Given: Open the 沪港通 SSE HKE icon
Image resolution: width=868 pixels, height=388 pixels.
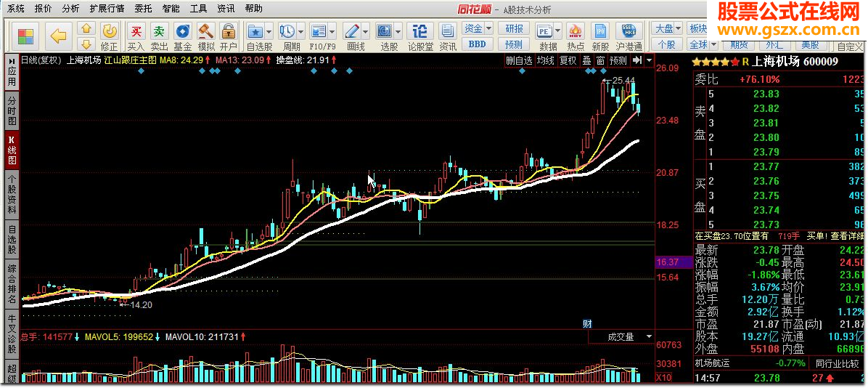Looking at the screenshot, I should (x=629, y=31).
